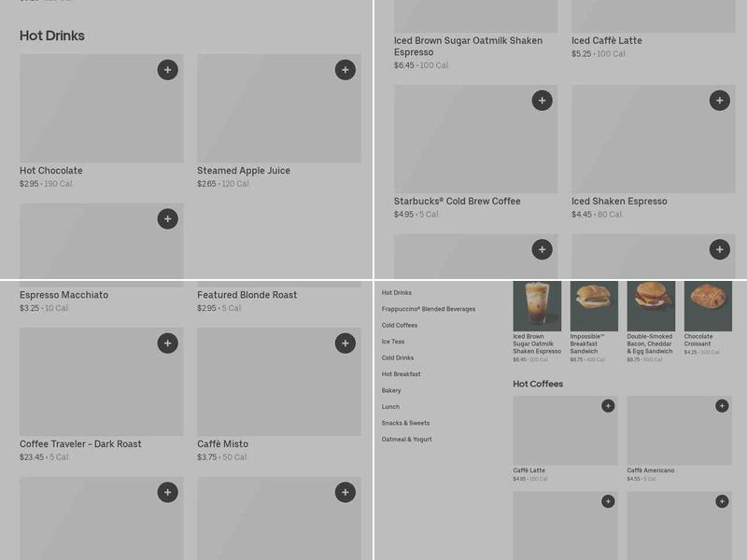This screenshot has height=560, width=747.
Task: Add Hot Chocolate using its plus icon
Action: [168, 70]
